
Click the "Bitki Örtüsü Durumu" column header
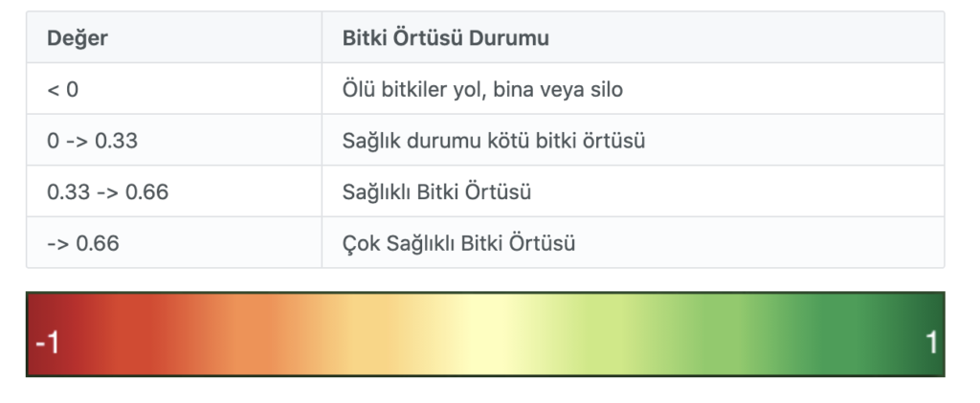[445, 38]
